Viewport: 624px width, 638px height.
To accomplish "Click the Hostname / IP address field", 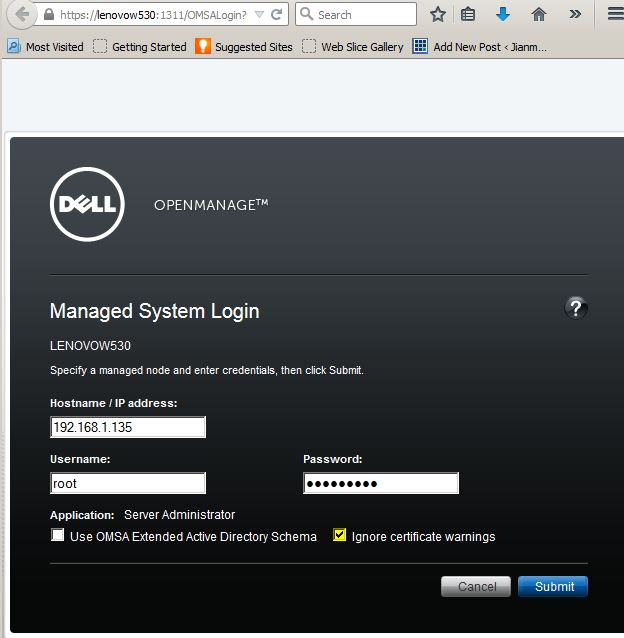I will pos(128,427).
